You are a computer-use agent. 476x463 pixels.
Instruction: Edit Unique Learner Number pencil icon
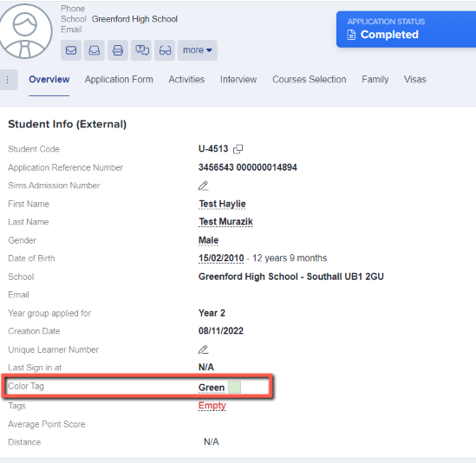coord(203,349)
